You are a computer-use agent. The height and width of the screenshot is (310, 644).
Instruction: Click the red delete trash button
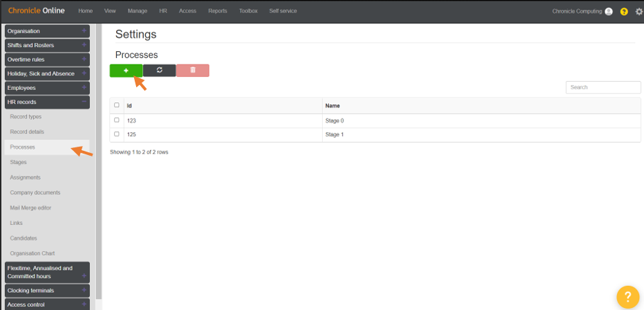(193, 71)
